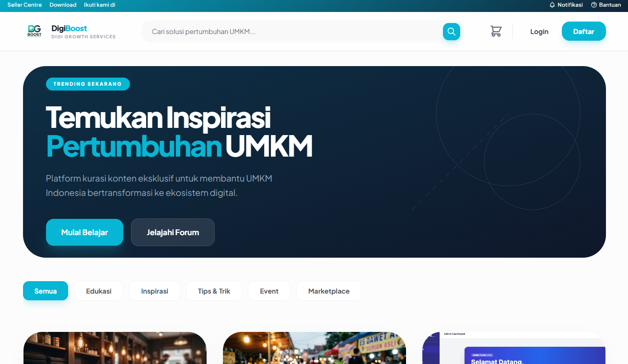Click the Daftar register button
The width and height of the screenshot is (628, 364).
point(584,31)
